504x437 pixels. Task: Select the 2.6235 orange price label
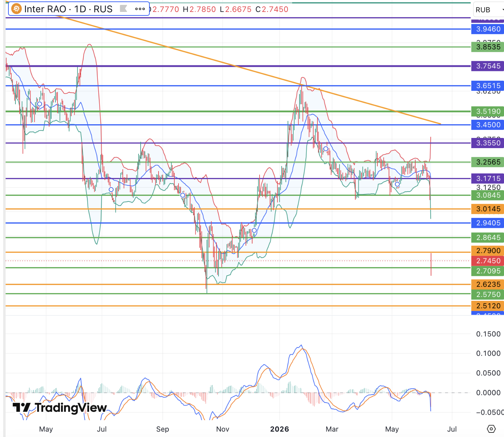click(x=488, y=285)
